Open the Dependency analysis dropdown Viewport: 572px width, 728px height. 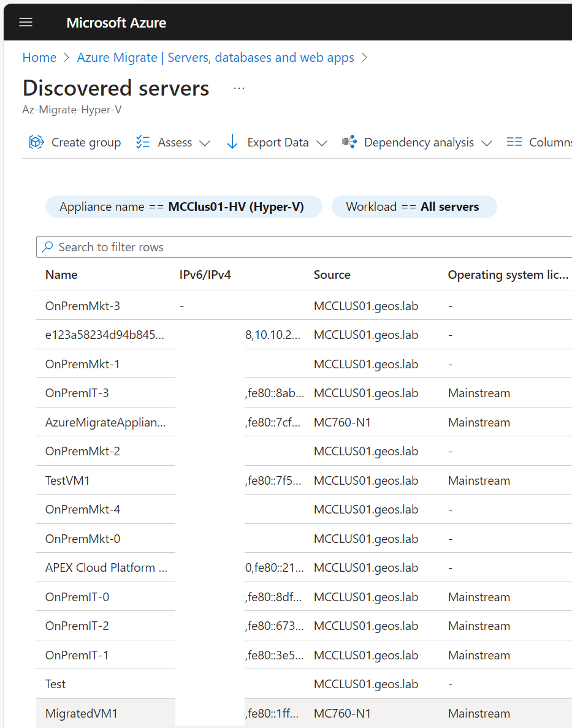pos(487,142)
